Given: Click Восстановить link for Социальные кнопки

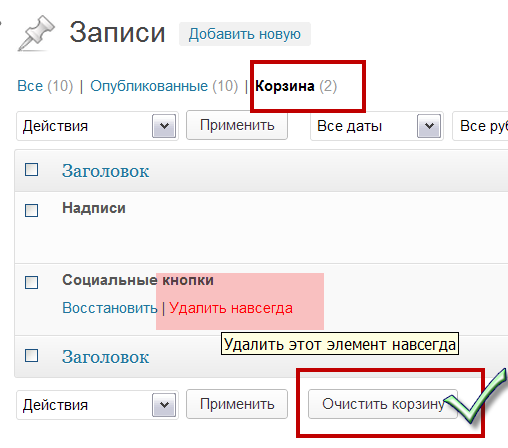Looking at the screenshot, I should (110, 308).
